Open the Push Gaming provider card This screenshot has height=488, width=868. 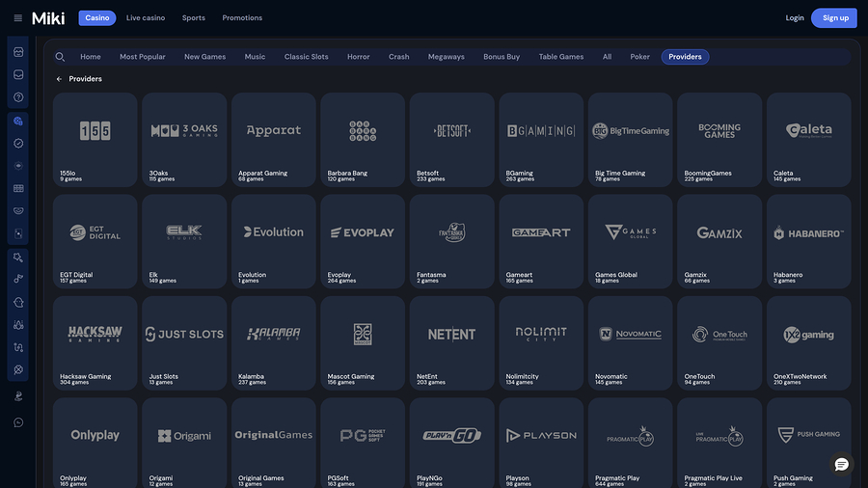click(809, 443)
